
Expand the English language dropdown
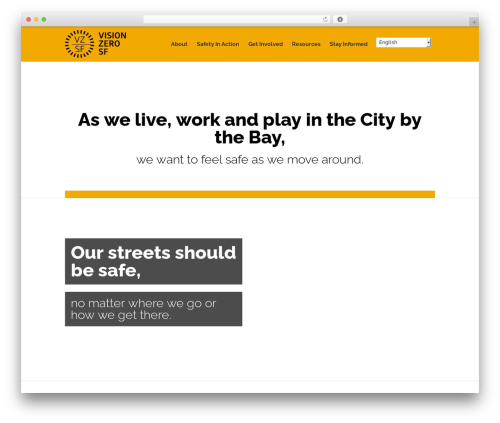pyautogui.click(x=403, y=42)
